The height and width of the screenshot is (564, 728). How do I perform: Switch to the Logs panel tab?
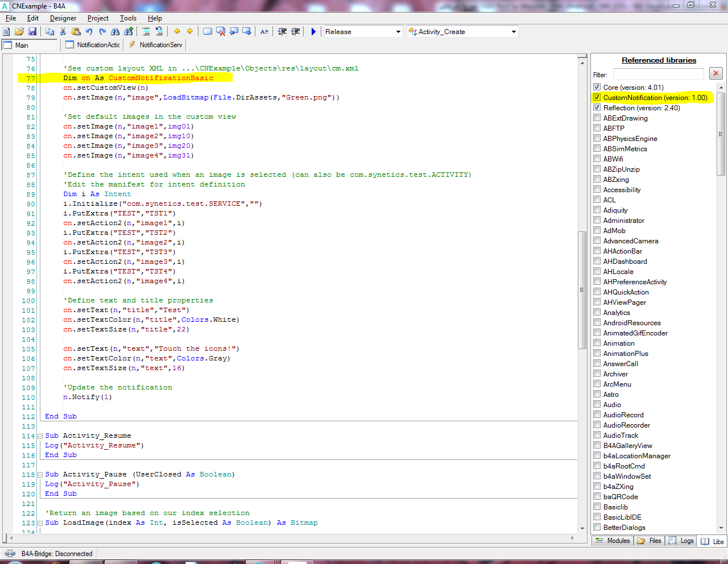(681, 541)
